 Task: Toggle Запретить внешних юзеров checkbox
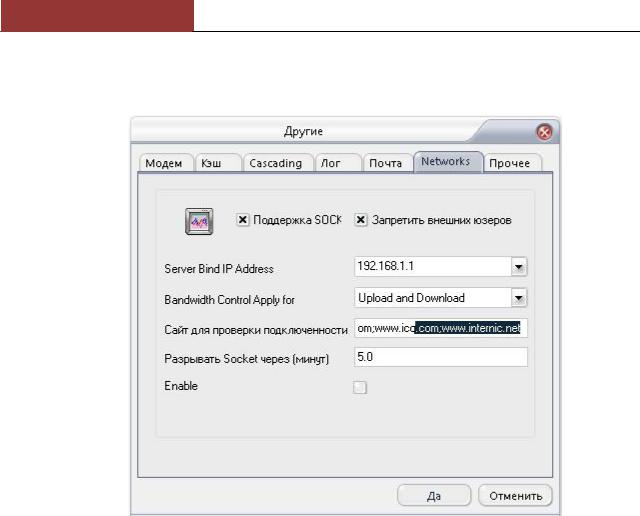point(360,220)
